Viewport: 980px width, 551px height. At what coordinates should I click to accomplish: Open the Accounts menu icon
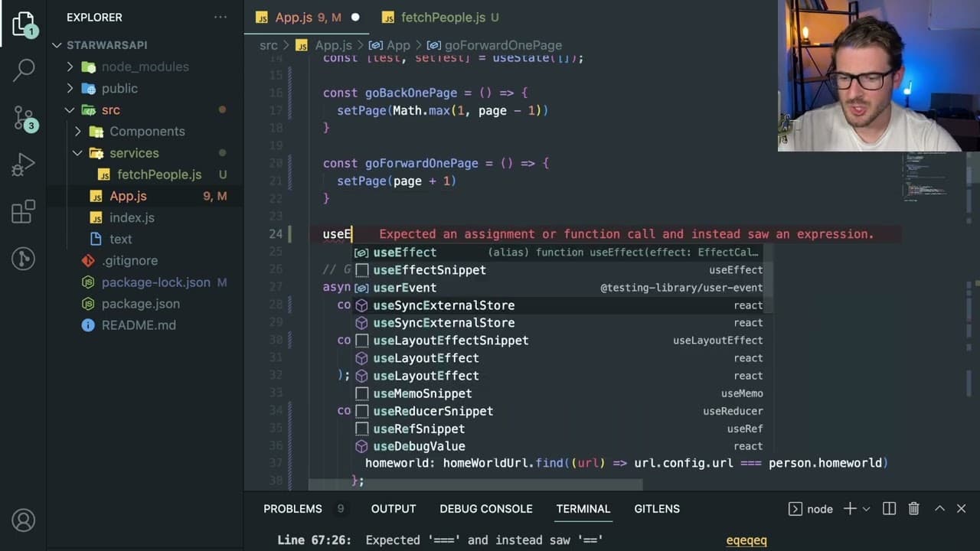click(24, 520)
